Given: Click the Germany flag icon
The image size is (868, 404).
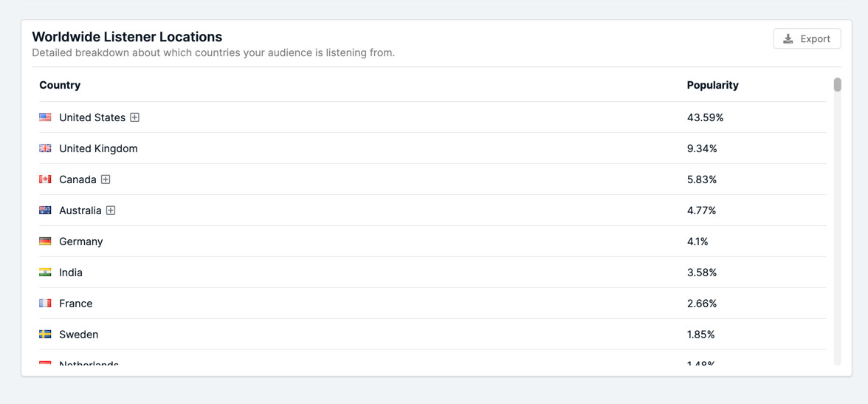Looking at the screenshot, I should click(45, 242).
